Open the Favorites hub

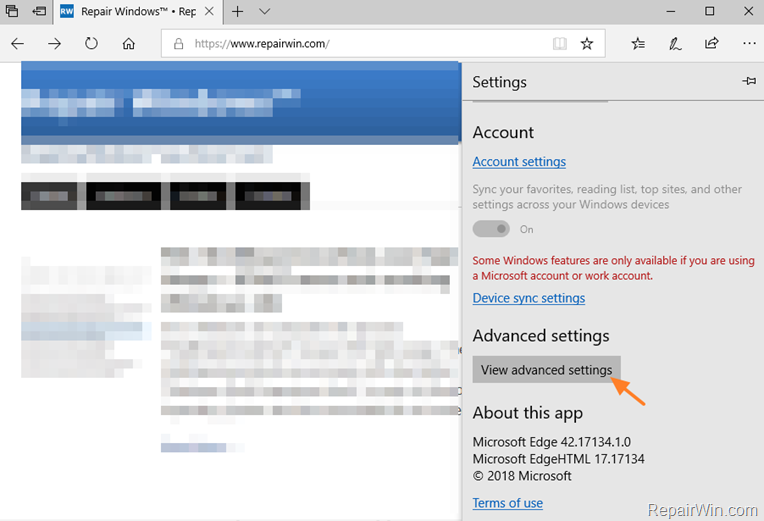click(x=638, y=44)
